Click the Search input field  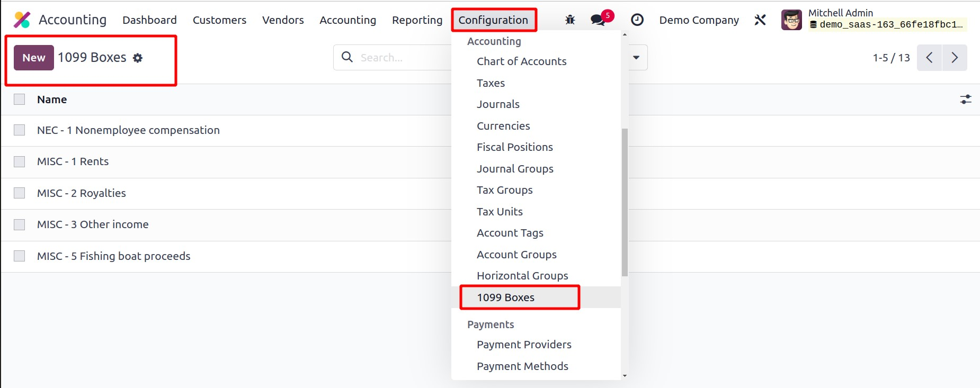[x=403, y=58]
